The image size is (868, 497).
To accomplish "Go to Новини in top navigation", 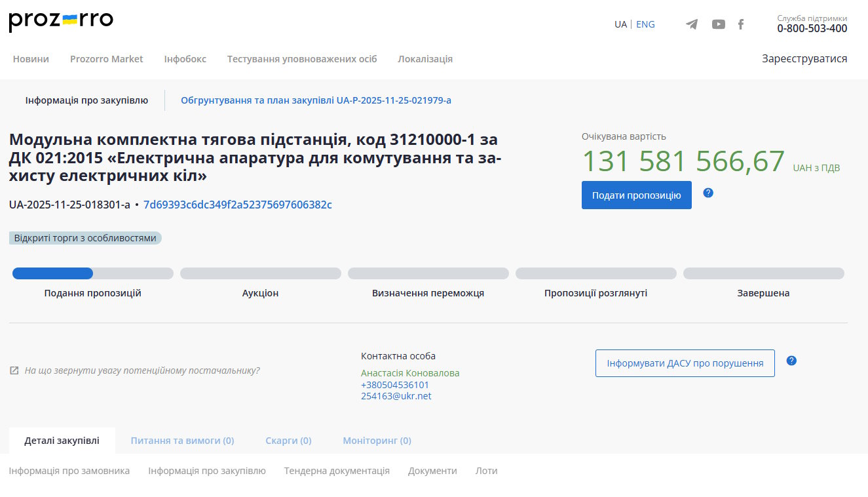I will pos(31,59).
